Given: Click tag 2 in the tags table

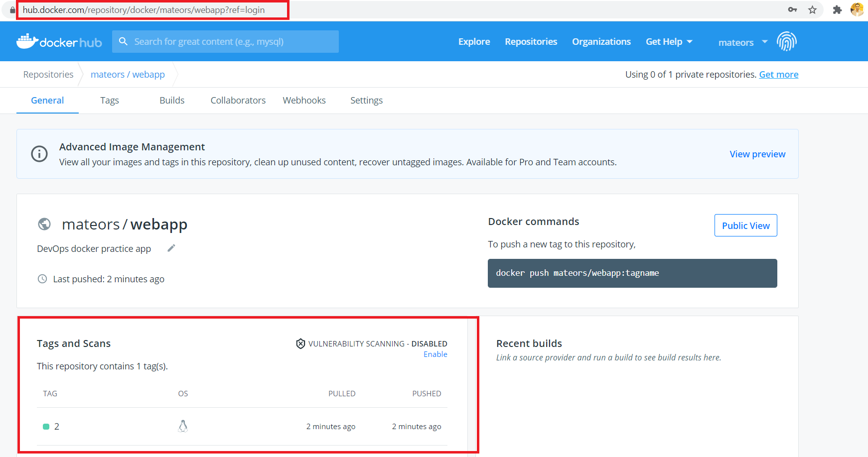Looking at the screenshot, I should point(57,426).
